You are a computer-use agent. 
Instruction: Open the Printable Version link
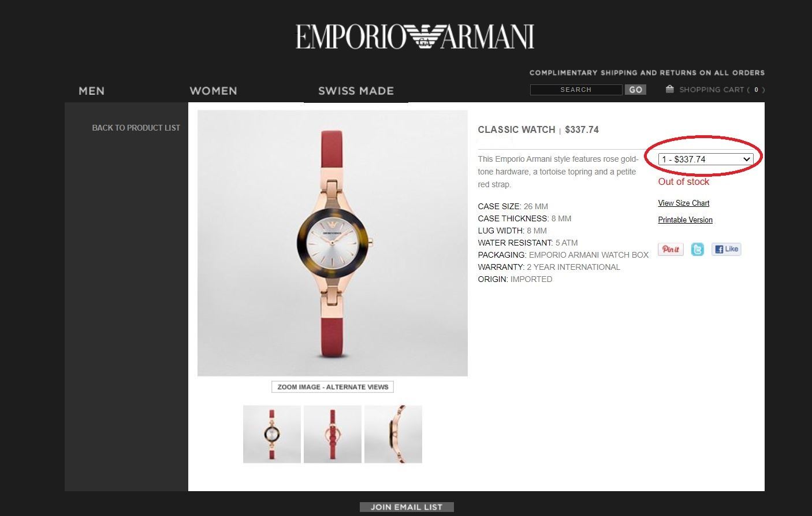coord(686,220)
